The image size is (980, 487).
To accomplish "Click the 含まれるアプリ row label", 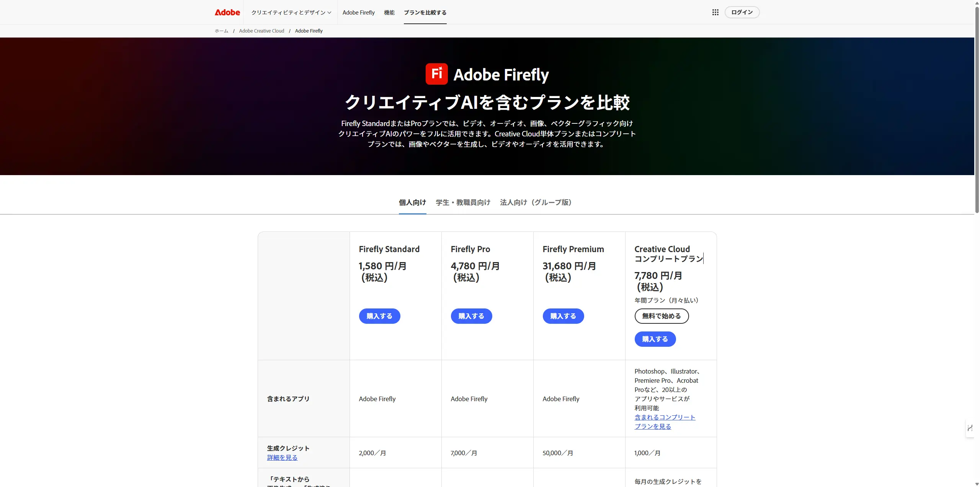I will [288, 399].
